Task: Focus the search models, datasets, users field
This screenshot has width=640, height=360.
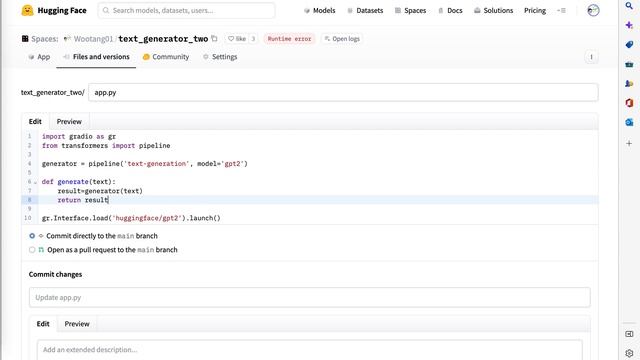Action: click(187, 11)
